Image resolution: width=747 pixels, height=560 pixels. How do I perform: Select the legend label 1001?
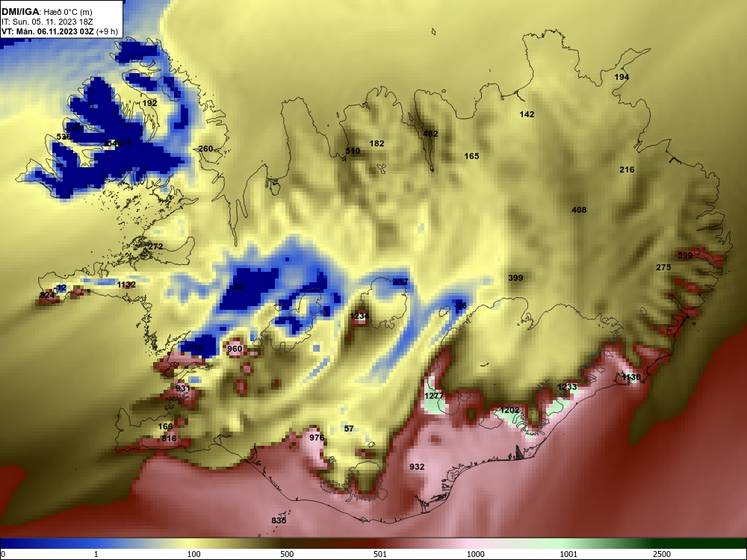tap(568, 554)
